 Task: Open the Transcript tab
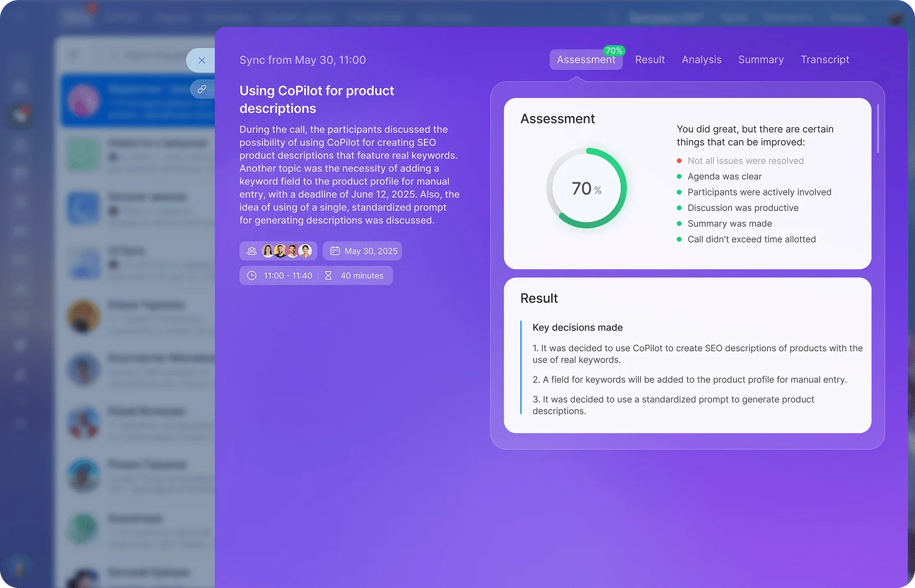[824, 60]
